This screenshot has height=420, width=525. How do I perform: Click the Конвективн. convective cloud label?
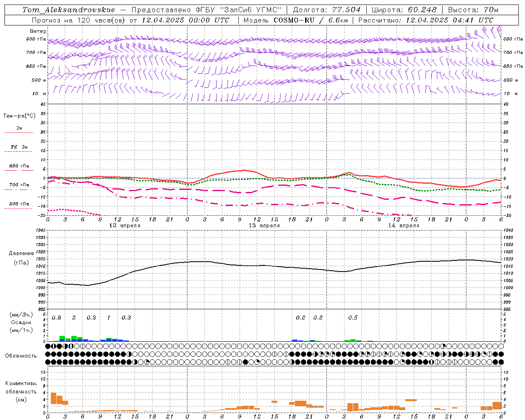pyautogui.click(x=21, y=383)
